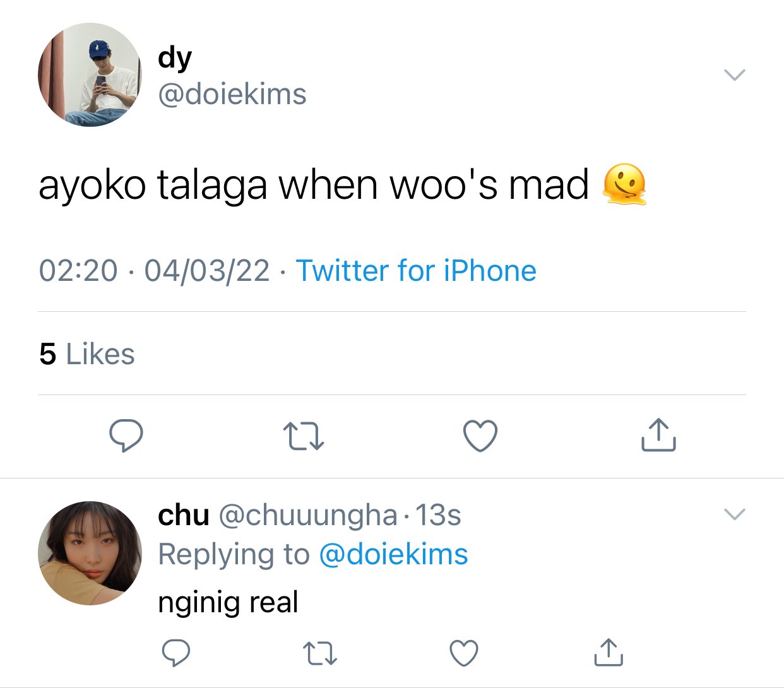Open the 02:20 · 04/03/22 timestamp

[x=154, y=271]
